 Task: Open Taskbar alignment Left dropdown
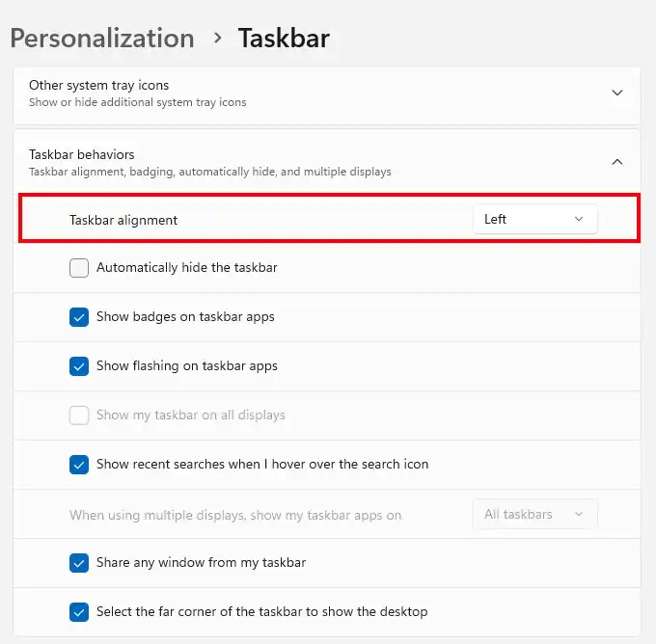coord(534,219)
